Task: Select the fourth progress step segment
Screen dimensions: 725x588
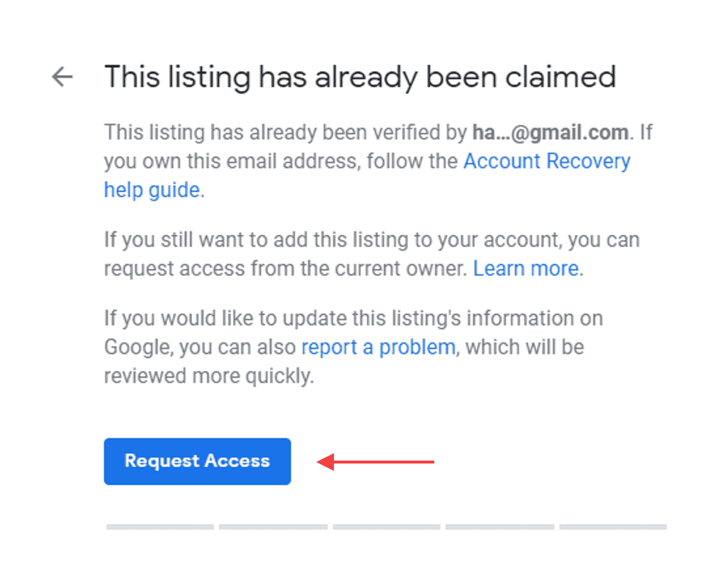Action: (x=500, y=527)
